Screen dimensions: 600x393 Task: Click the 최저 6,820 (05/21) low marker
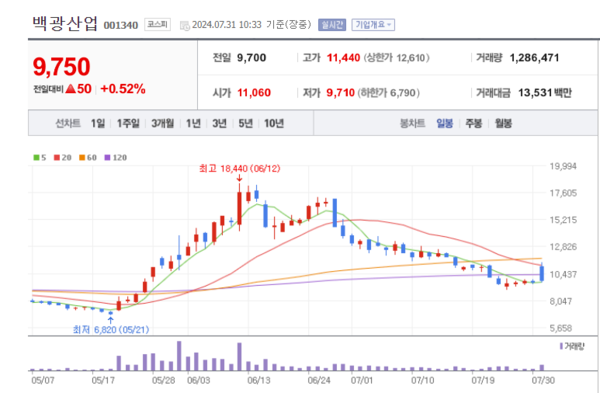coord(111,329)
